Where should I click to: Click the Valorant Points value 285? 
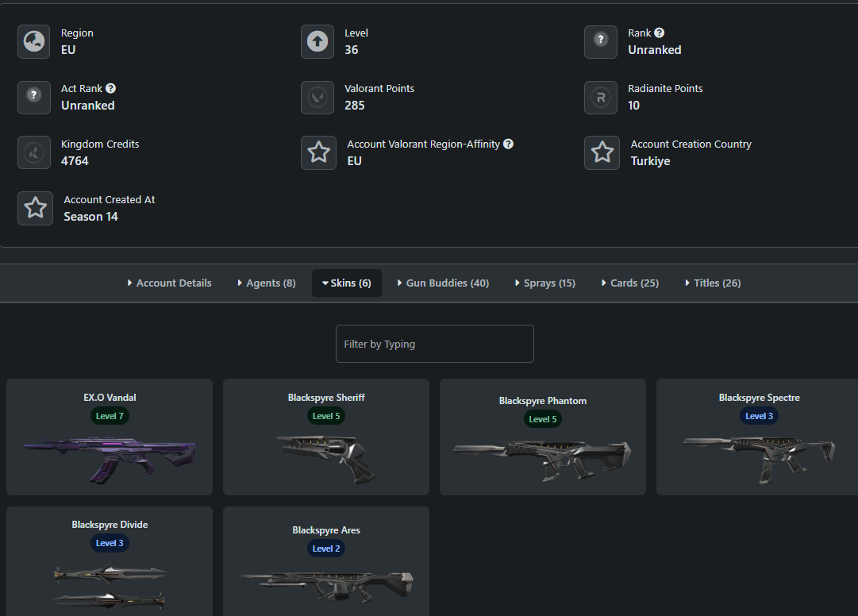pyautogui.click(x=355, y=106)
